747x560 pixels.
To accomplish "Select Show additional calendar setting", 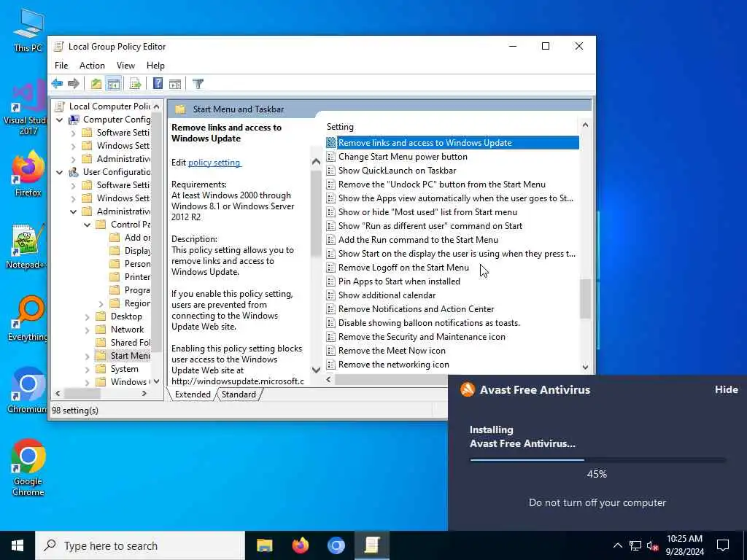I will 387,295.
